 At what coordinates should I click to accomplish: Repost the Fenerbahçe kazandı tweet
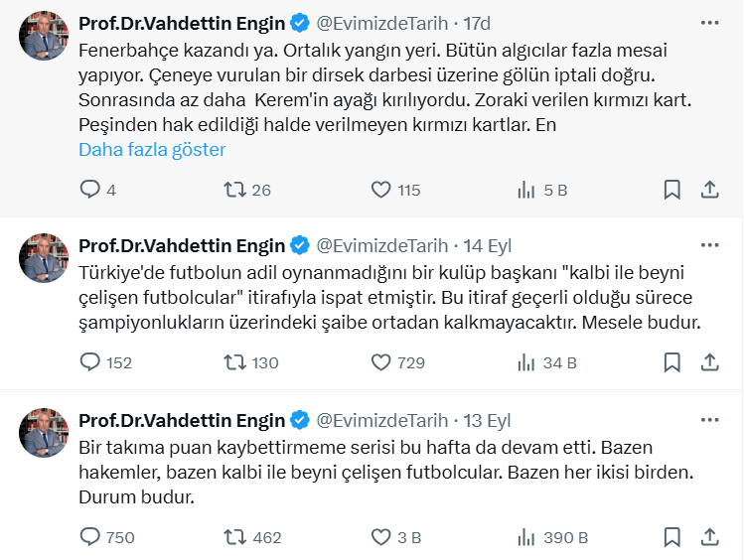click(235, 190)
